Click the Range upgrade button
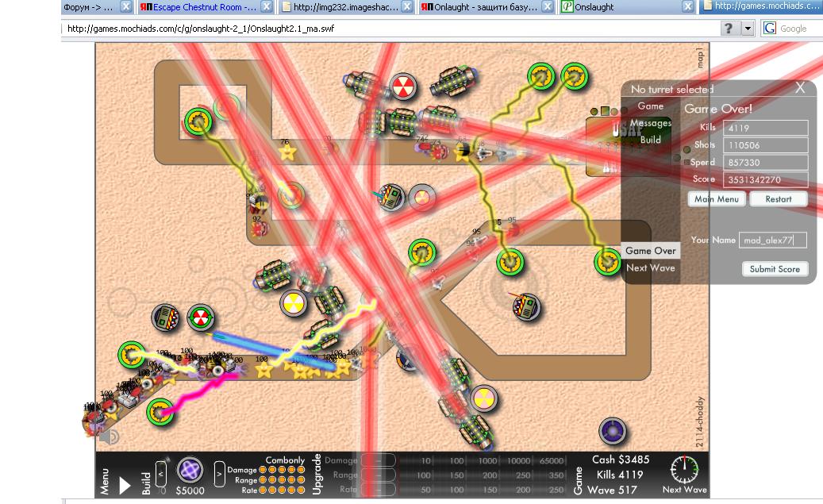This screenshot has width=823, height=504. point(378,475)
